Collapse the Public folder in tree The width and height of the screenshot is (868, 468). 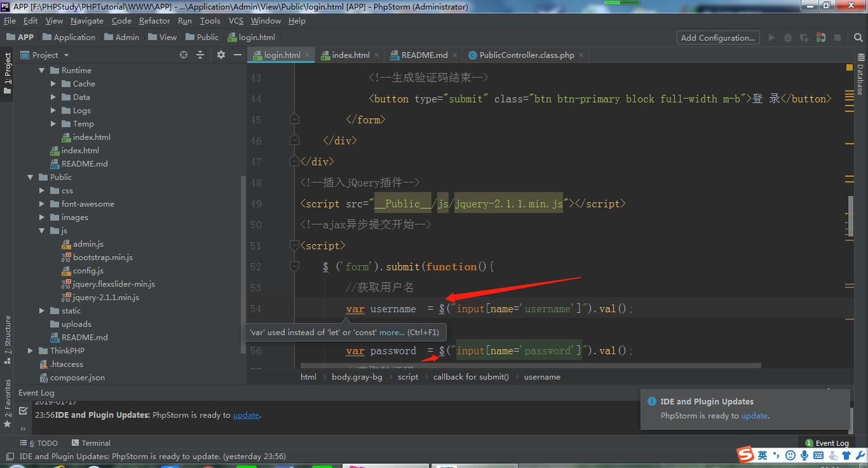[x=31, y=177]
